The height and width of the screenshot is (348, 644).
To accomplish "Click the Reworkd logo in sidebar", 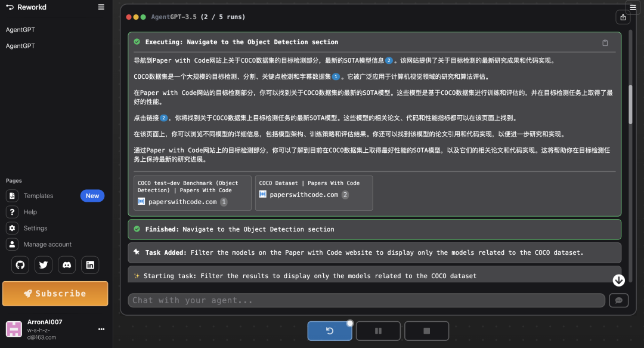I will click(x=26, y=7).
